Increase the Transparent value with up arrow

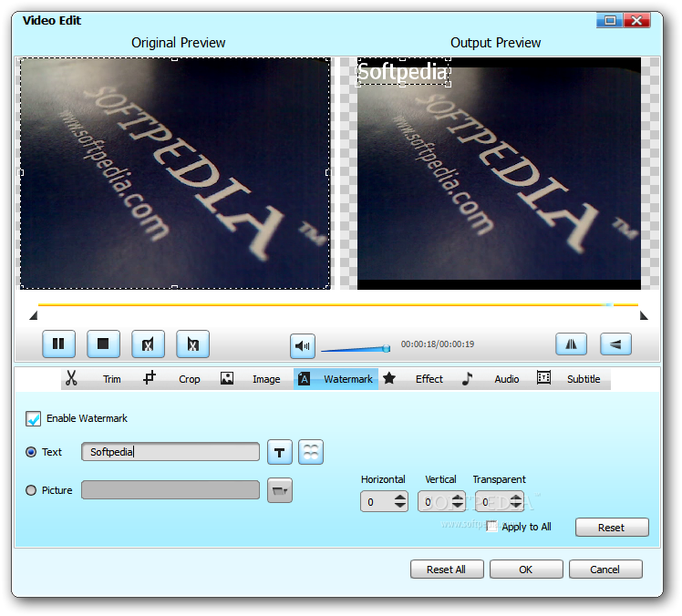tap(516, 498)
